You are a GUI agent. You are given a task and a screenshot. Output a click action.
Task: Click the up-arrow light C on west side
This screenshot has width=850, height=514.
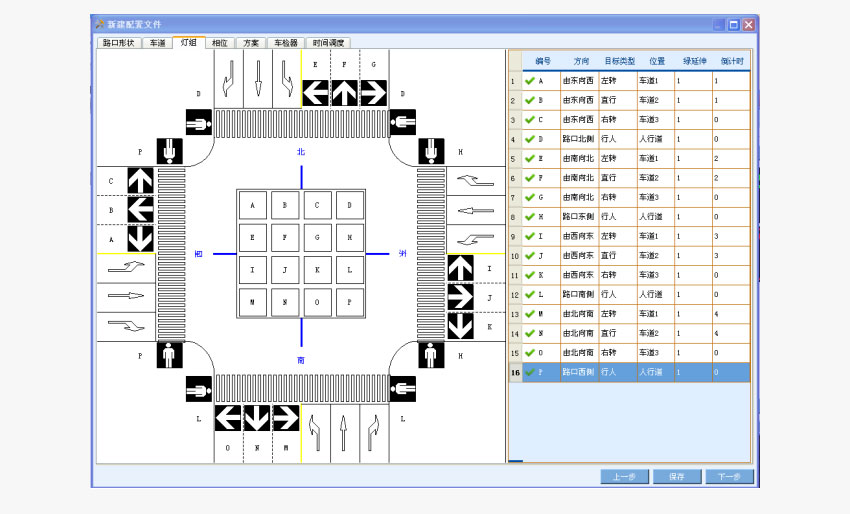[x=140, y=181]
